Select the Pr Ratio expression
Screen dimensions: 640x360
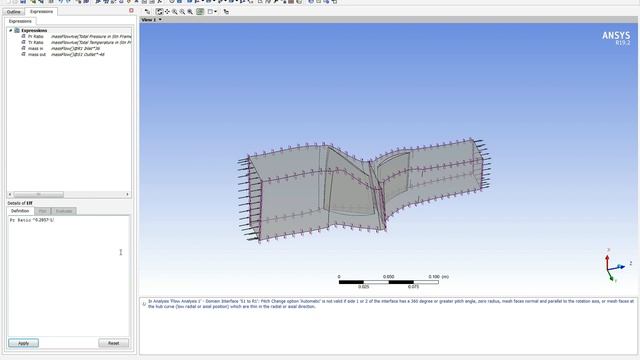tap(36, 37)
